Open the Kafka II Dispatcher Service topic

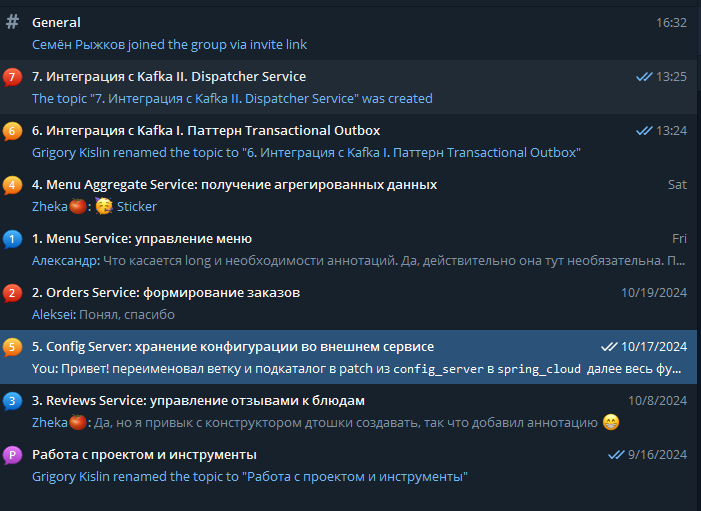coord(169,77)
